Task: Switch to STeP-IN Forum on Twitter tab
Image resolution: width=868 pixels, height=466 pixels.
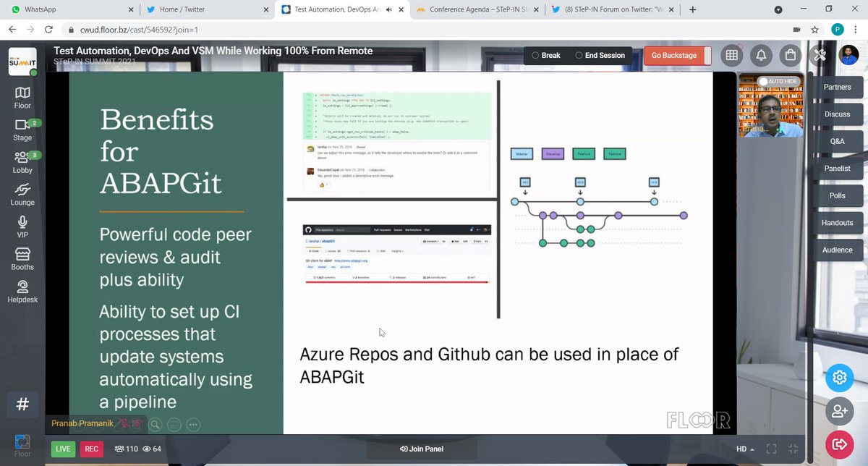Action: 611,10
